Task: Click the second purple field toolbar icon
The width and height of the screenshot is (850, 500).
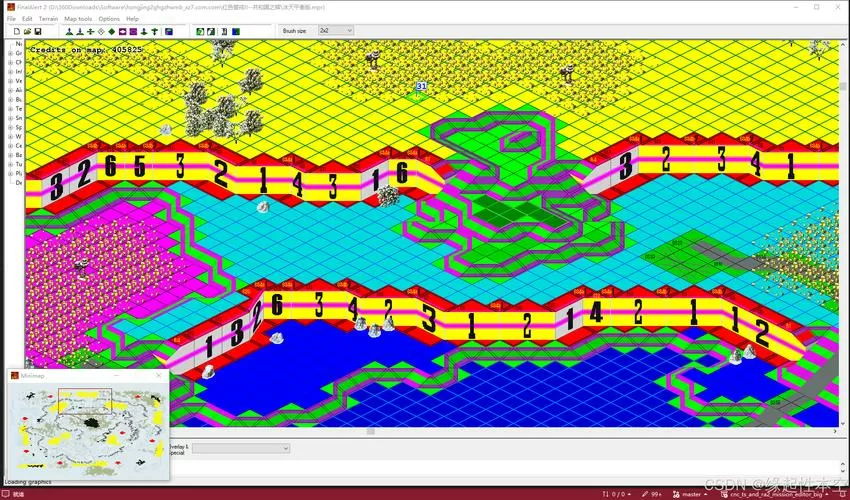Action: click(133, 31)
